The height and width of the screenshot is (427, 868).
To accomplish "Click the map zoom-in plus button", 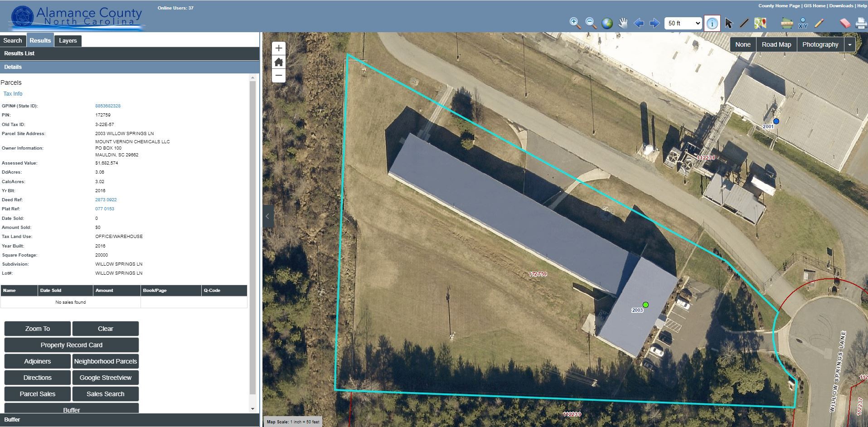I will click(x=279, y=48).
